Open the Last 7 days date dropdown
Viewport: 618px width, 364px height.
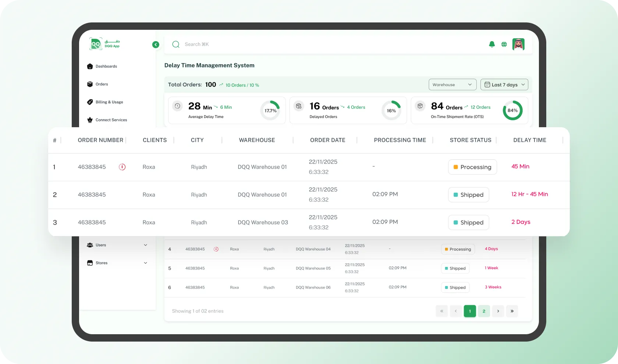504,85
